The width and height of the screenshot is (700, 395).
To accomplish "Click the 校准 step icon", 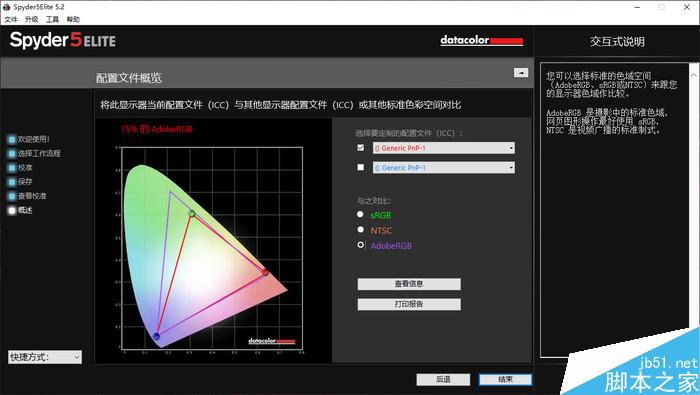I will click(x=12, y=168).
